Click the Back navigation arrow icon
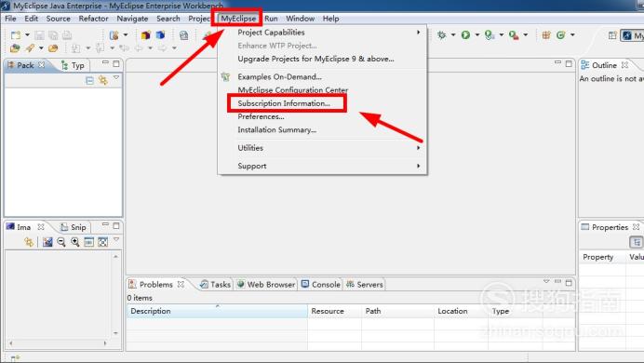The width and height of the screenshot is (644, 363). pos(139,48)
